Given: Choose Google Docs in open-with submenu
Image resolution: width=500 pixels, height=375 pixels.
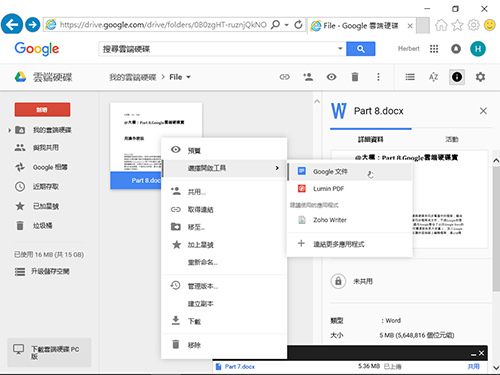Looking at the screenshot, I should pyautogui.click(x=350, y=172).
